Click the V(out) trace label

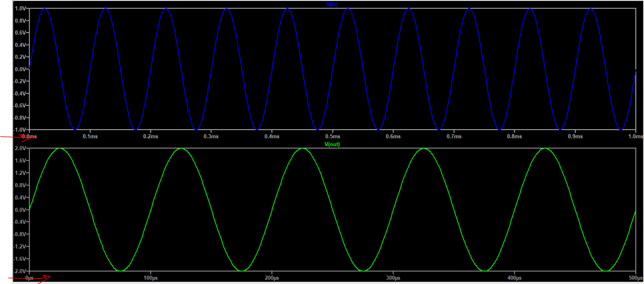pyautogui.click(x=332, y=144)
